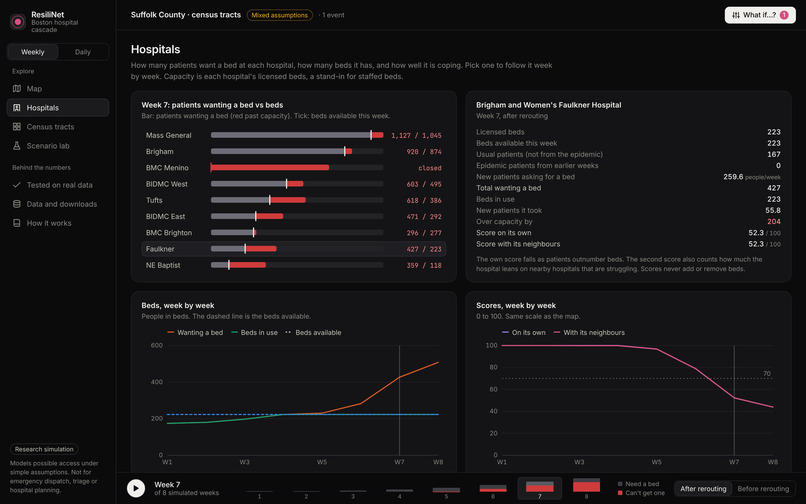Screen dimensions: 806x504
Task: Click the pink notification badge on What if
Action: click(784, 15)
